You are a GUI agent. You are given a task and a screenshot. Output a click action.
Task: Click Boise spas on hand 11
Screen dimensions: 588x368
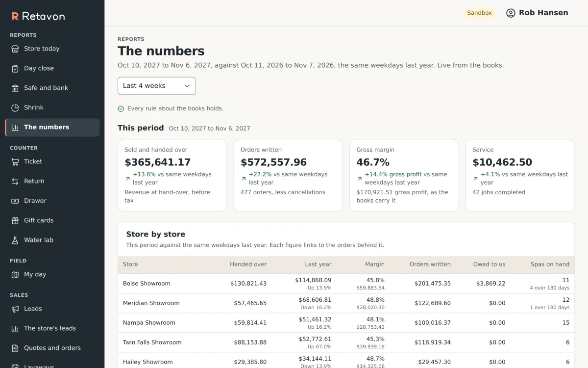coord(566,280)
